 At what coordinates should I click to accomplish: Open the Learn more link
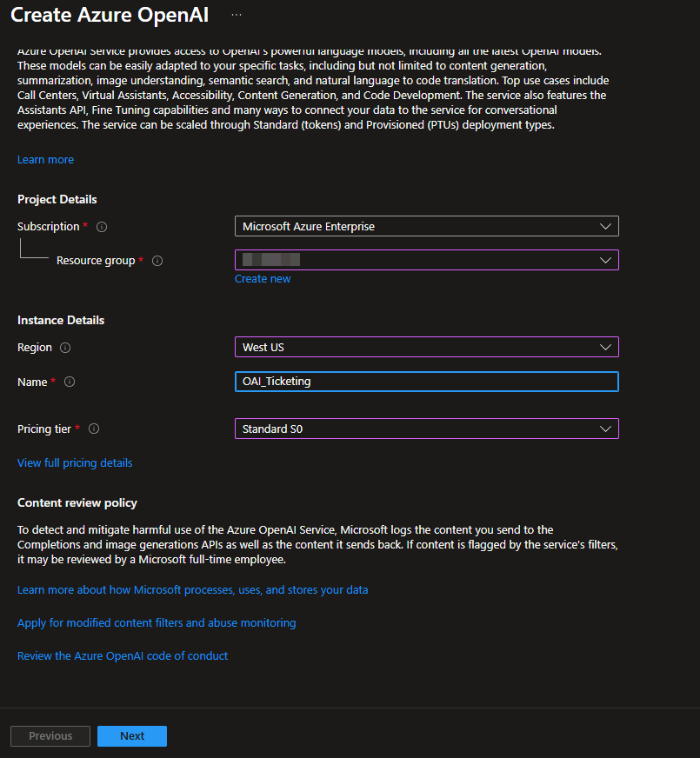pos(45,159)
